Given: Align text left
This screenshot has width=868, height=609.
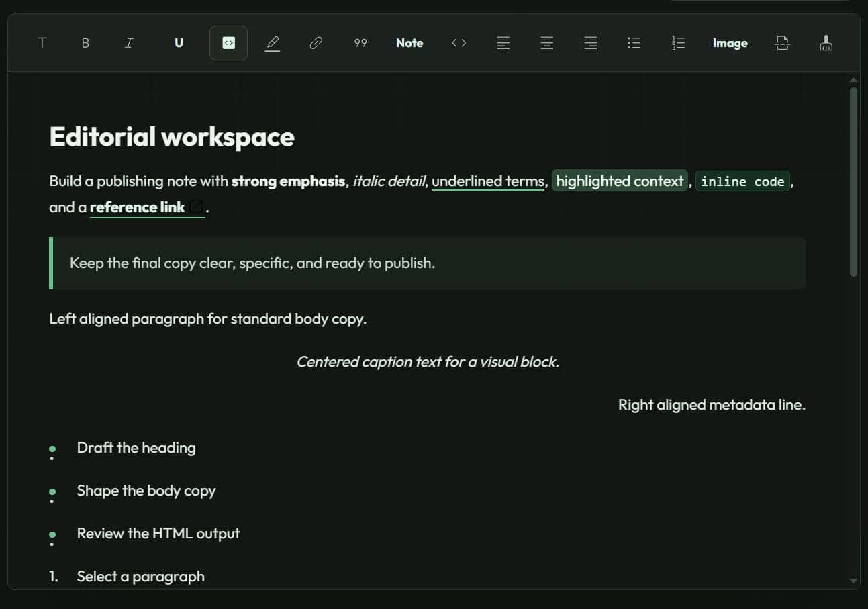Looking at the screenshot, I should (x=503, y=43).
